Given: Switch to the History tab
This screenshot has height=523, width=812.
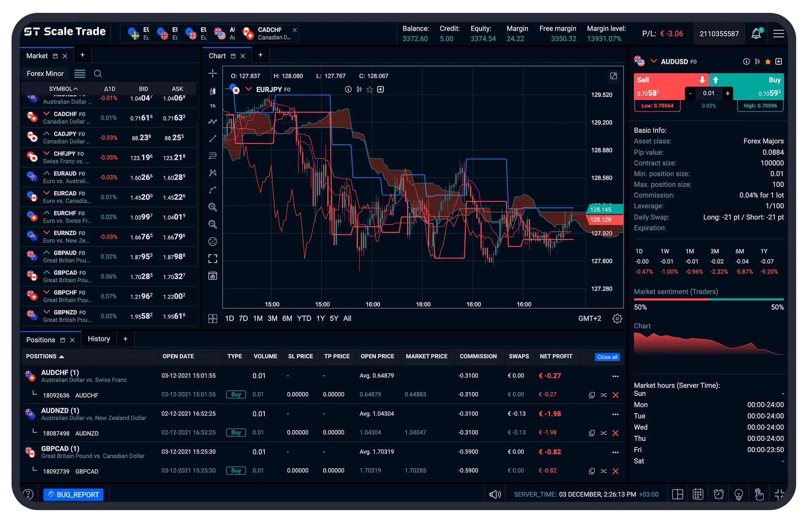Looking at the screenshot, I should pos(99,339).
